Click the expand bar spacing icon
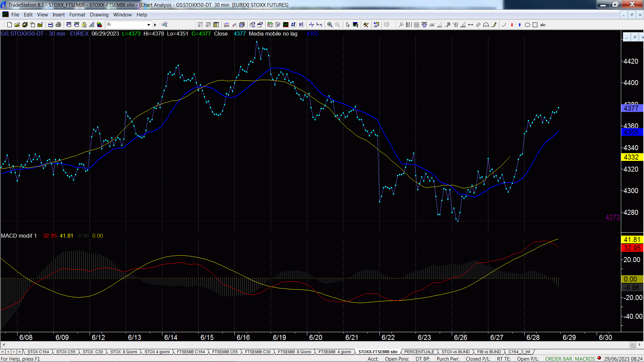The width and height of the screenshot is (644, 362). pyautogui.click(x=319, y=25)
